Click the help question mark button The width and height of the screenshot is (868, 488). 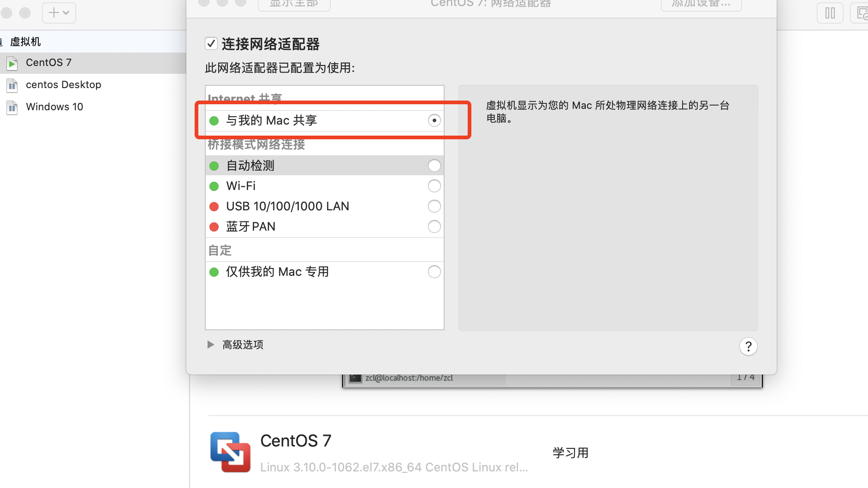pyautogui.click(x=748, y=346)
